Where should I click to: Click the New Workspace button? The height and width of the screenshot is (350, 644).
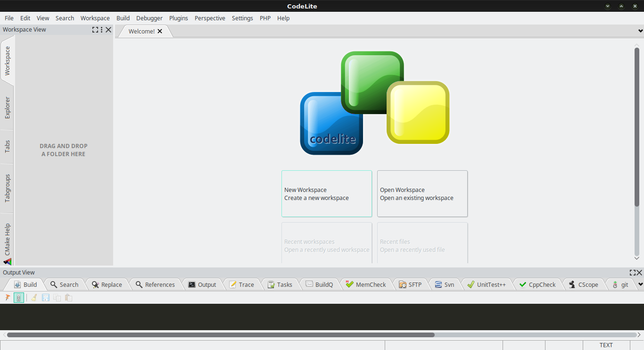pyautogui.click(x=327, y=194)
